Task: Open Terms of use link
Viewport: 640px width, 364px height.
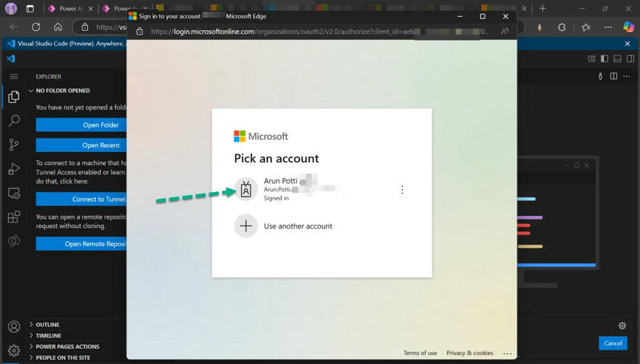Action: (x=420, y=353)
